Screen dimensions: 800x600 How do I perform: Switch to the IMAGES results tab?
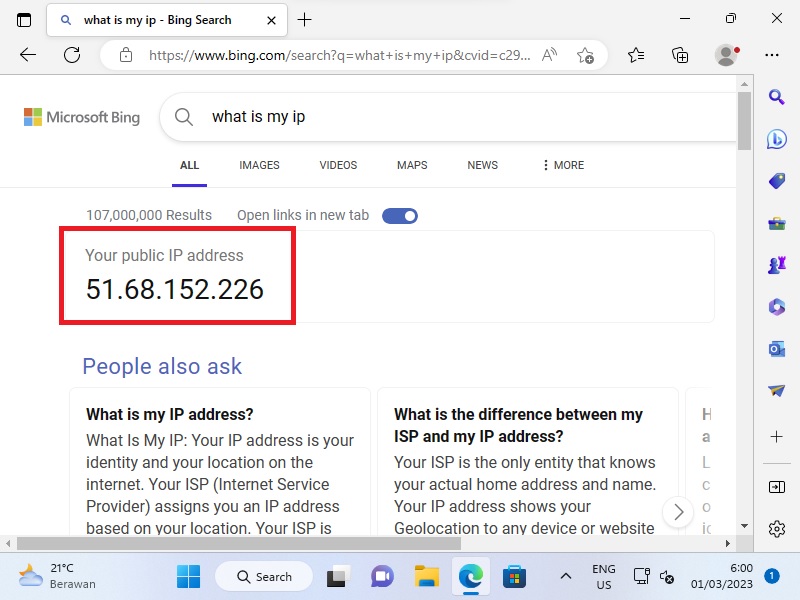click(x=259, y=165)
